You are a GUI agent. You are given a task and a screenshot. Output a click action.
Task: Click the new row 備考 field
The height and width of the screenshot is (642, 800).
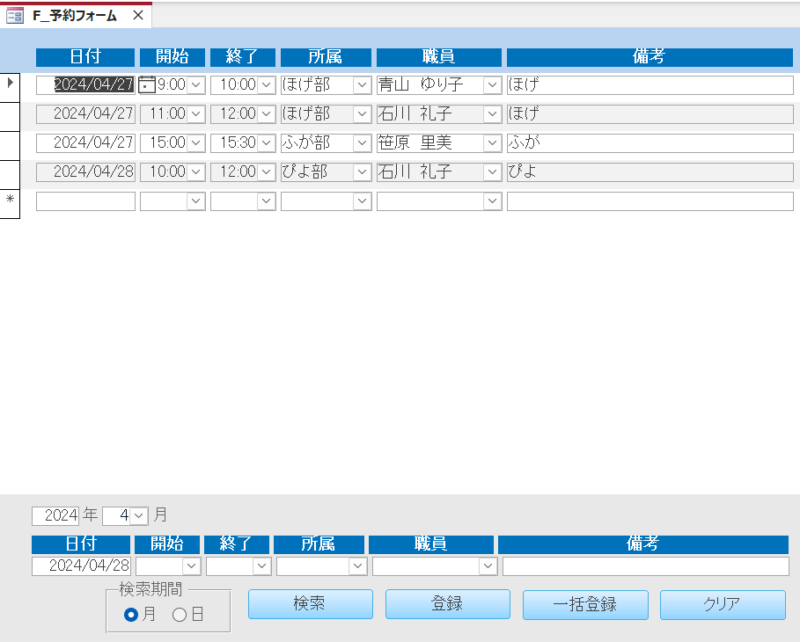tap(650, 201)
